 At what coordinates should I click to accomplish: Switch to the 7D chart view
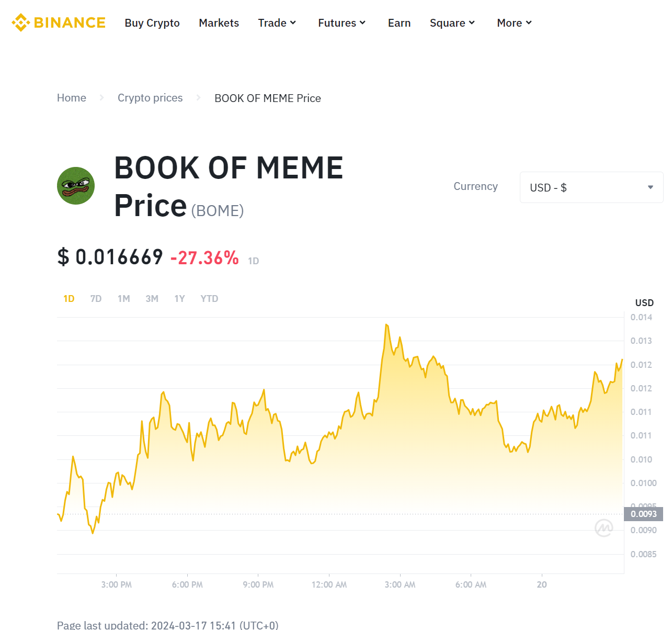click(96, 298)
